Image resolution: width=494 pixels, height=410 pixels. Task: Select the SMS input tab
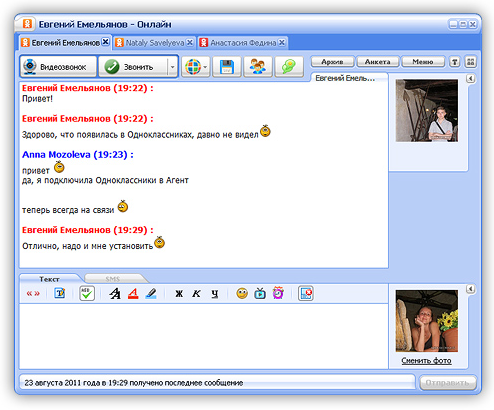coord(113,279)
